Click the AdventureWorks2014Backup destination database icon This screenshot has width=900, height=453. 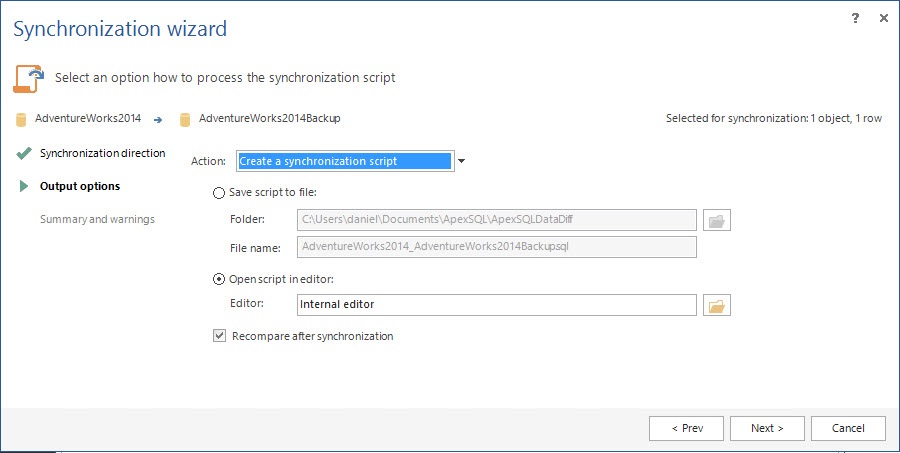point(184,119)
